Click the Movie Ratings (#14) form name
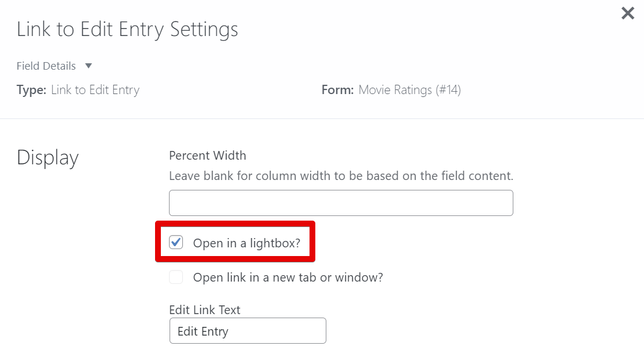 click(x=409, y=90)
